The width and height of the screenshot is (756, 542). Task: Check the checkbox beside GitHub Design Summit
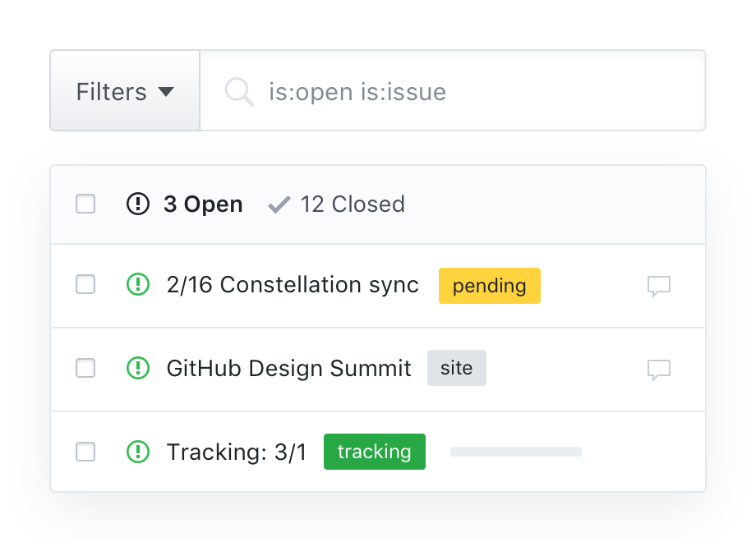pos(85,368)
